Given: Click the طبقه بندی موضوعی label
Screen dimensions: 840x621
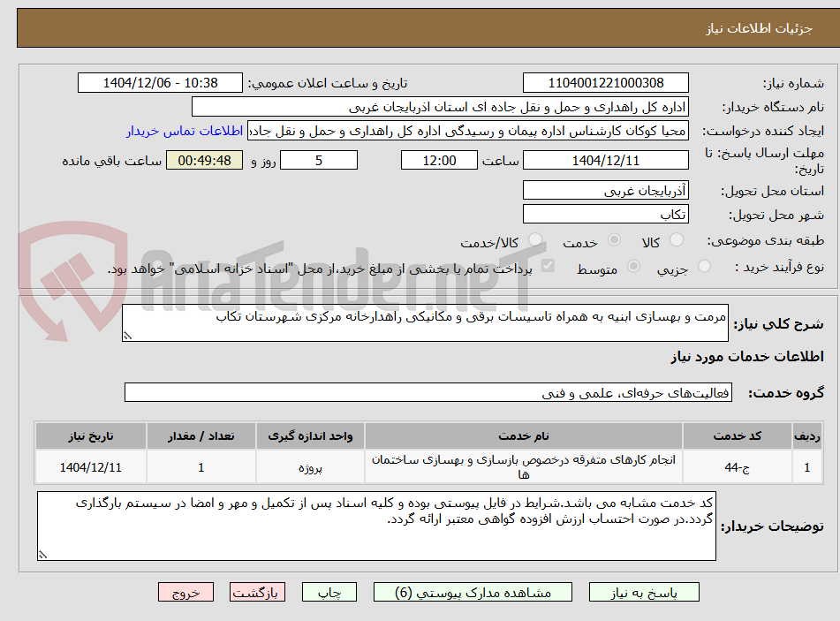Looking at the screenshot, I should 766,240.
